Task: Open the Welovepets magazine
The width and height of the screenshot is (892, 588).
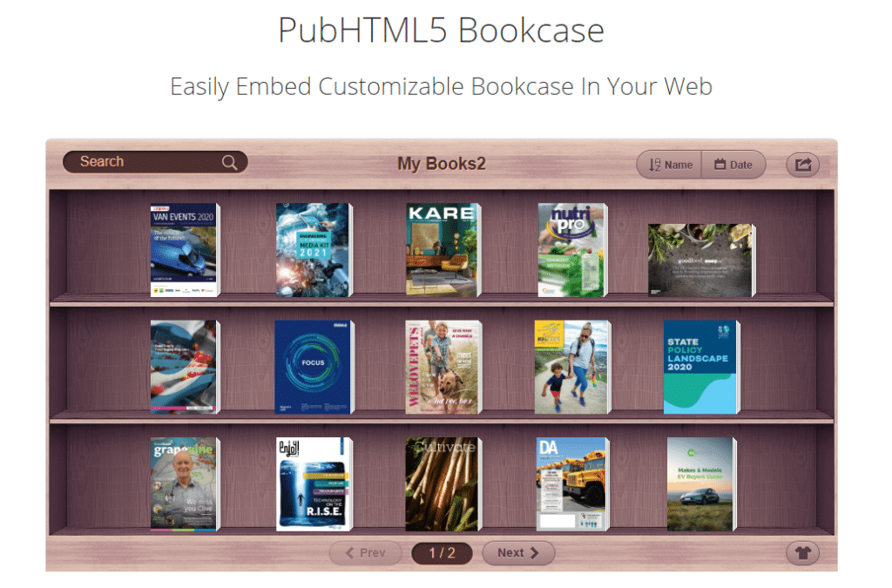Action: click(443, 368)
